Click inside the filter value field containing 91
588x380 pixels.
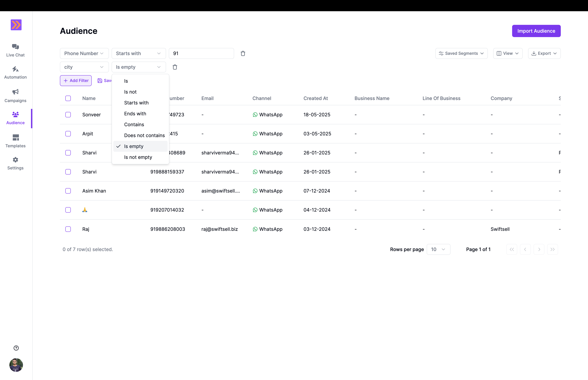tap(201, 53)
